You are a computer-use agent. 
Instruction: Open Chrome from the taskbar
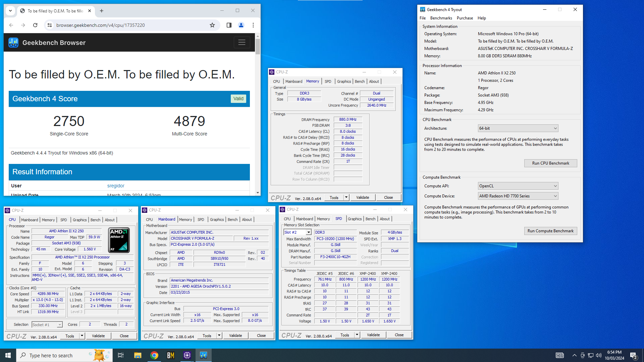(x=154, y=355)
